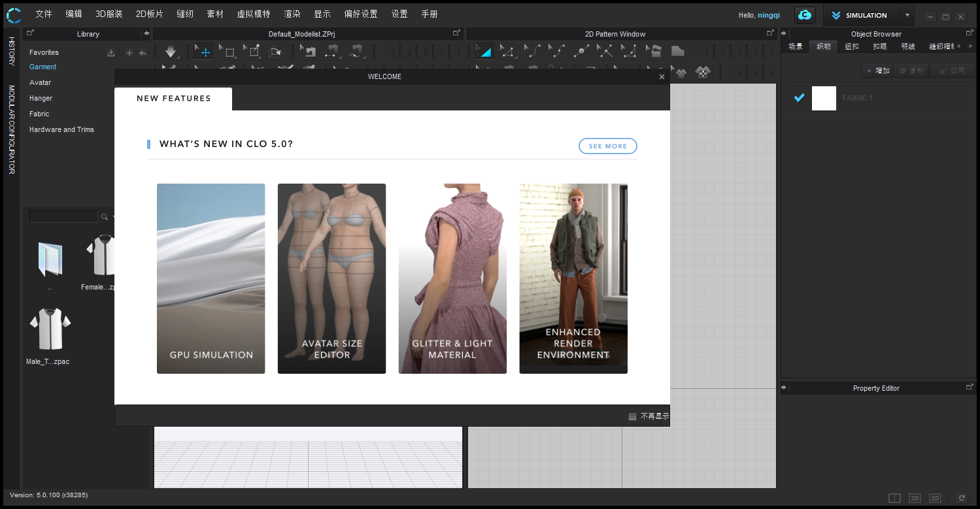Image resolution: width=980 pixels, height=509 pixels.
Task: Switch to 2D-only window layout icon
Action: tap(936, 498)
